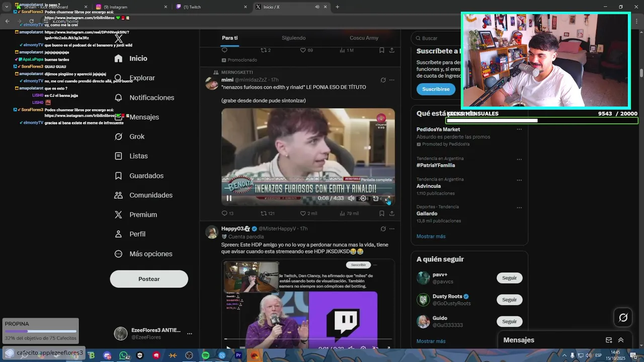Open video settings gear on mimi video
The image size is (644, 362).
tap(363, 198)
